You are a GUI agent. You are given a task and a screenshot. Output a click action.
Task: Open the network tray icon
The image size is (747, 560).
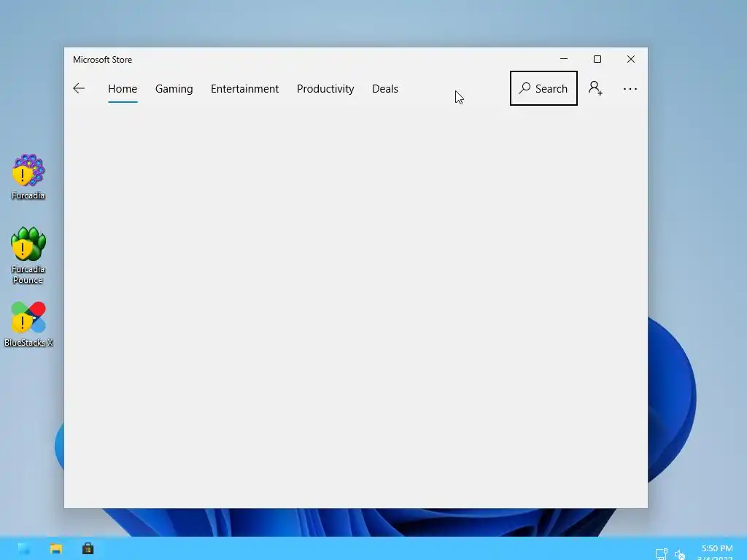click(661, 554)
